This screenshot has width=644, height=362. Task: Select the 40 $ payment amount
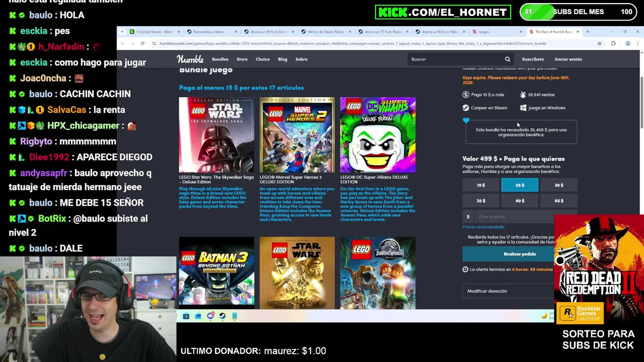(520, 201)
